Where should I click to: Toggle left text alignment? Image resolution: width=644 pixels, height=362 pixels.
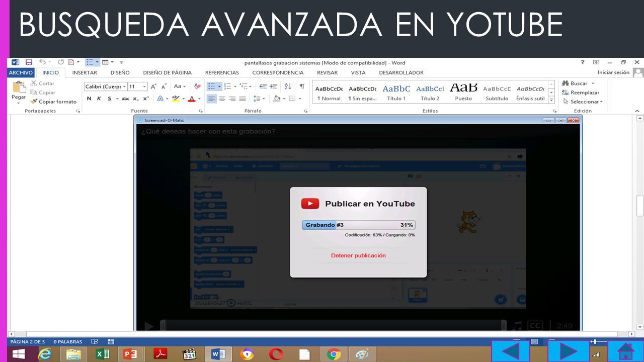pyautogui.click(x=212, y=99)
